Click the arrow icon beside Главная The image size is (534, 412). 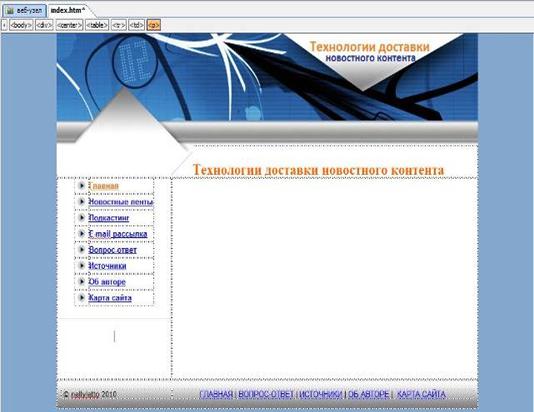pyautogui.click(x=81, y=186)
